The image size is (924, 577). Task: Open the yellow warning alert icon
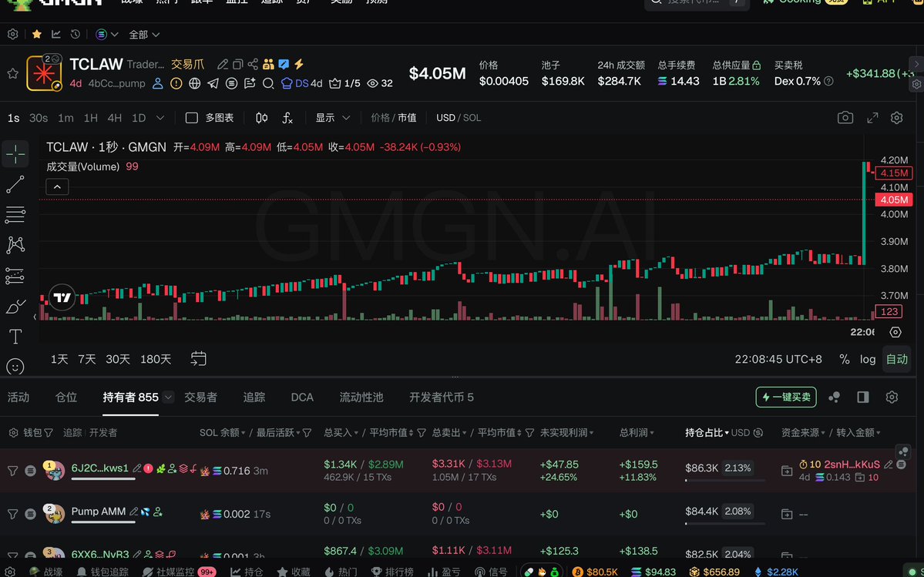point(176,84)
